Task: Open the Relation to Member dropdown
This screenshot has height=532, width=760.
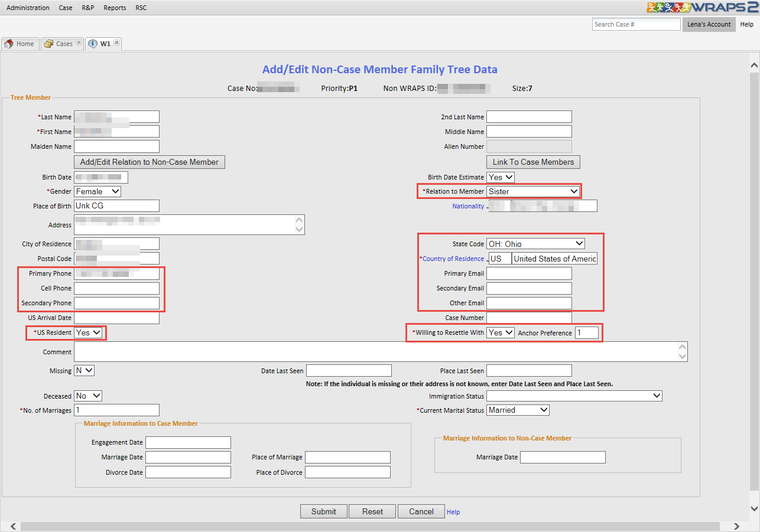Action: [533, 191]
